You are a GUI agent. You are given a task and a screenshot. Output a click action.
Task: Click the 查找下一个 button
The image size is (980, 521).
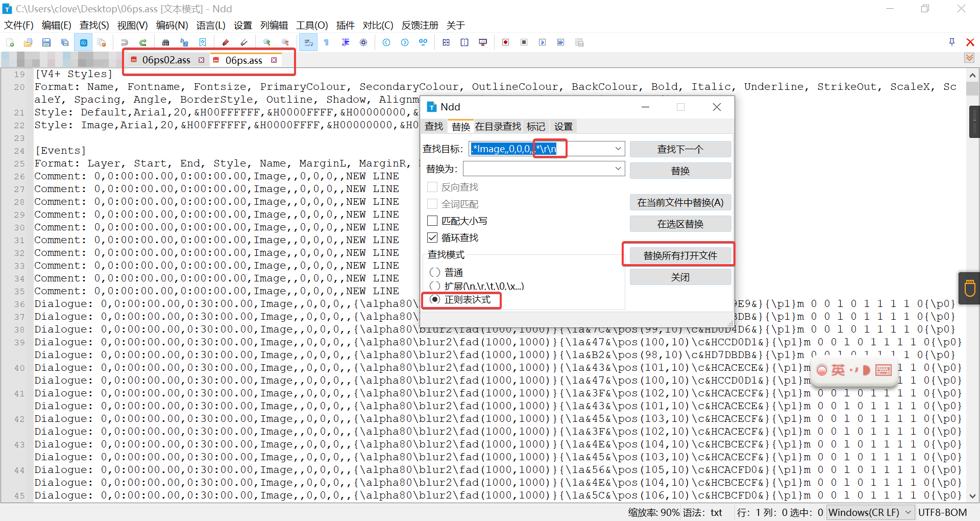pyautogui.click(x=680, y=149)
